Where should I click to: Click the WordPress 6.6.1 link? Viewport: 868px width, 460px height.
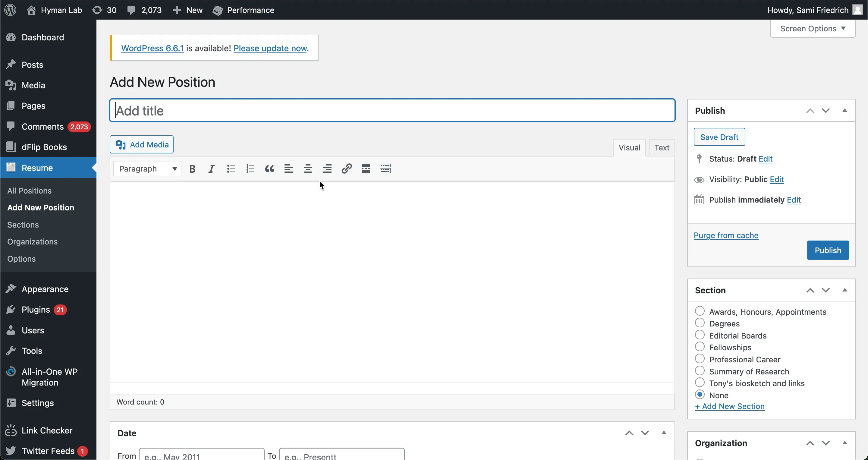coord(152,48)
